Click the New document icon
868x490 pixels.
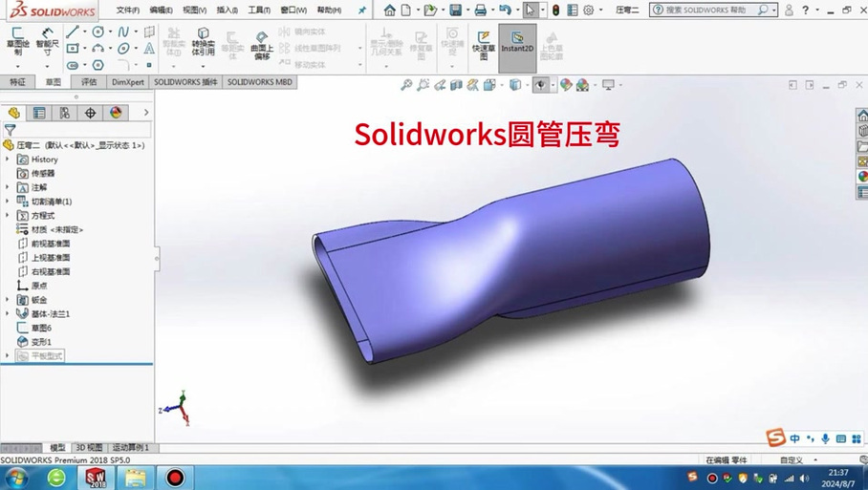[405, 10]
